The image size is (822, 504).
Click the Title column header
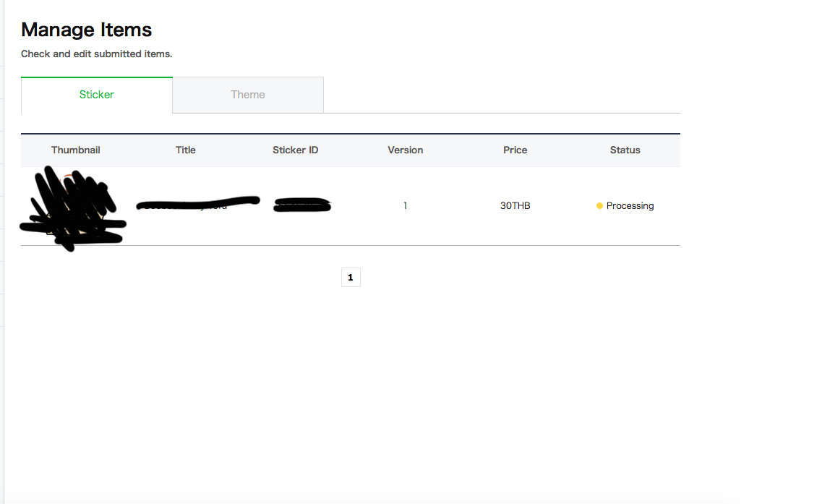coord(186,150)
